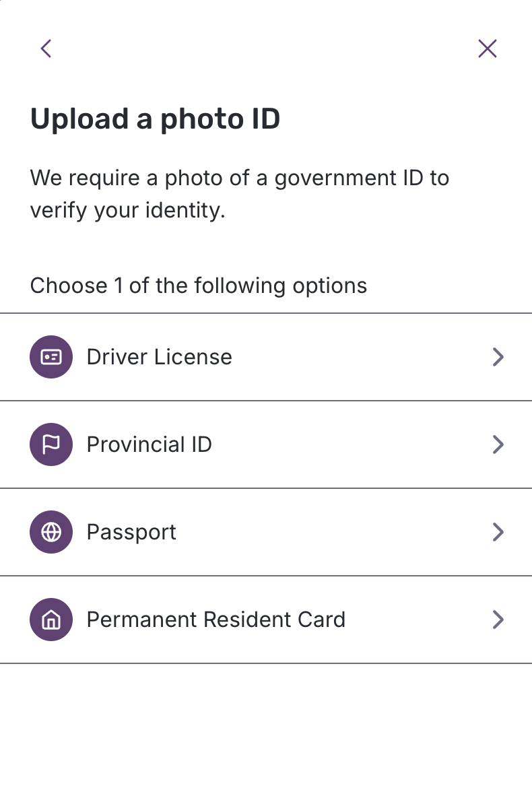Select the Permanent Resident Card label
The width and height of the screenshot is (532, 796).
click(x=215, y=620)
